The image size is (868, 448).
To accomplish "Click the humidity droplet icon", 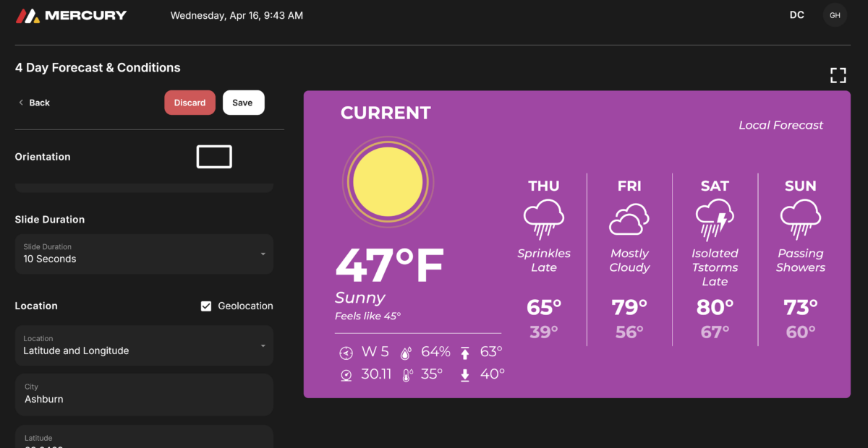I will [x=407, y=353].
